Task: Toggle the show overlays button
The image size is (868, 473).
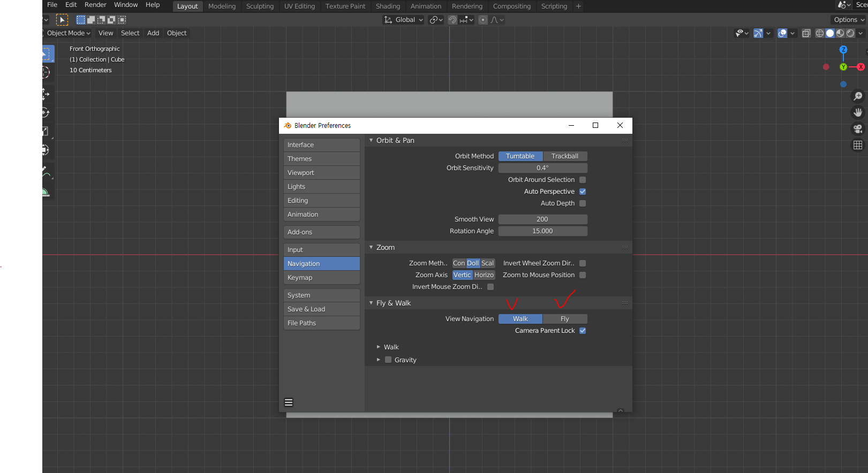Action: (782, 33)
